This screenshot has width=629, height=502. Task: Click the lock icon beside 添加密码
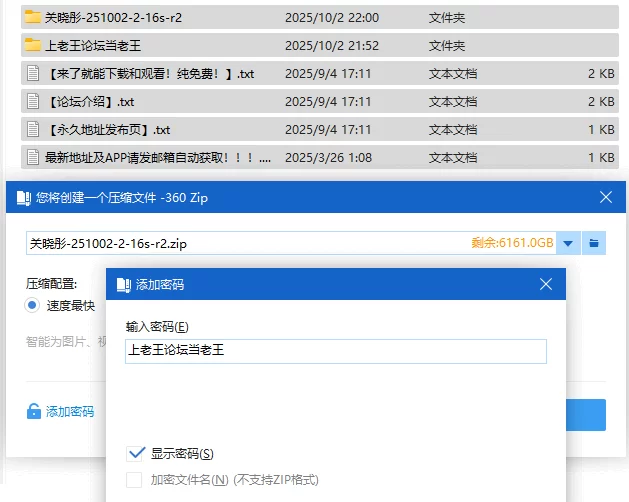click(34, 411)
